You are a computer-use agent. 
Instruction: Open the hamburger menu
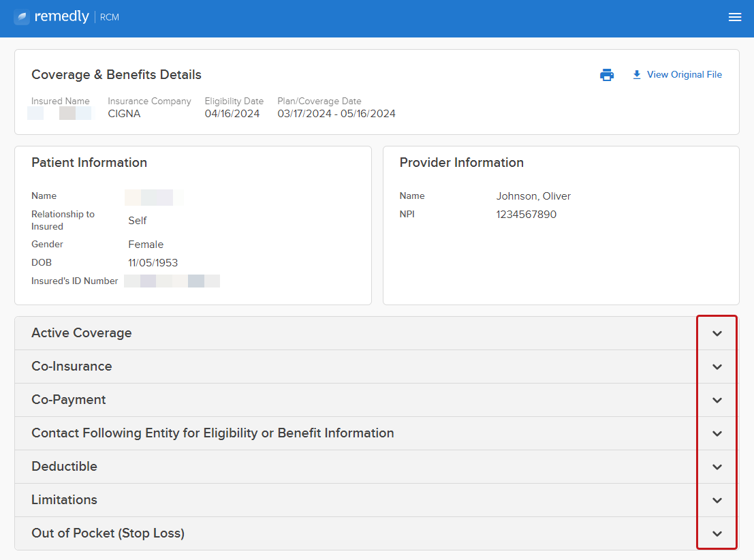[735, 17]
